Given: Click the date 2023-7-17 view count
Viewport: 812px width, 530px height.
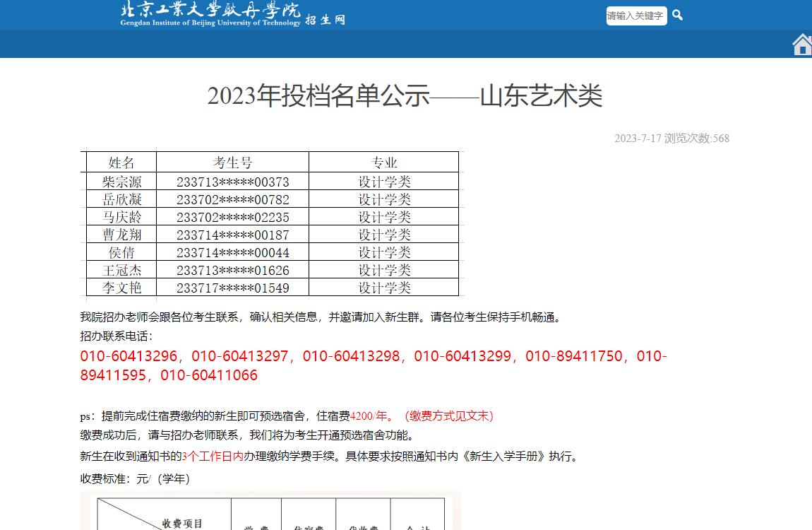Looking at the screenshot, I should tap(671, 139).
